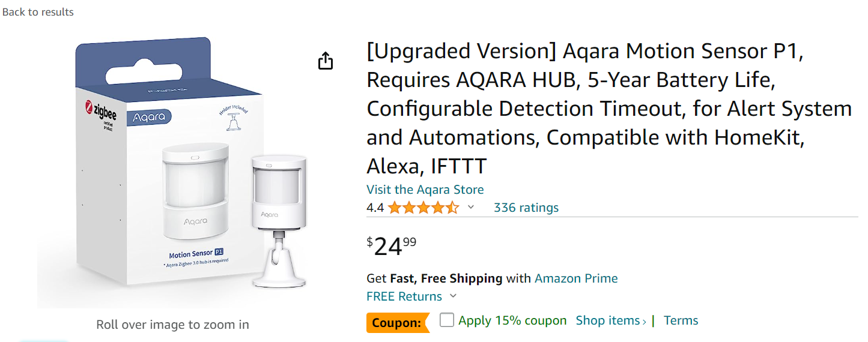Image resolution: width=868 pixels, height=342 pixels.
Task: Open ratings breakdown chevron next to stars
Action: tap(471, 207)
